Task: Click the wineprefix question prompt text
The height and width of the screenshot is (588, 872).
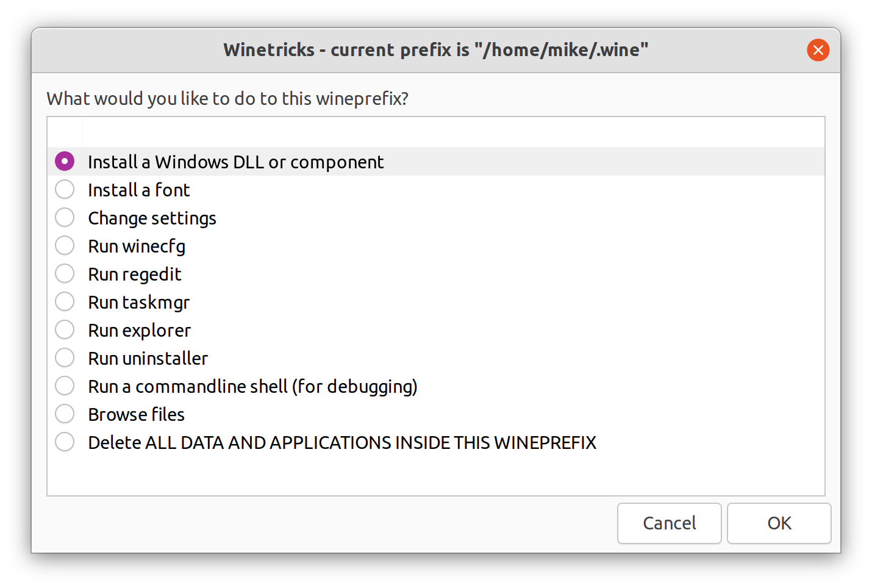Action: (x=227, y=98)
